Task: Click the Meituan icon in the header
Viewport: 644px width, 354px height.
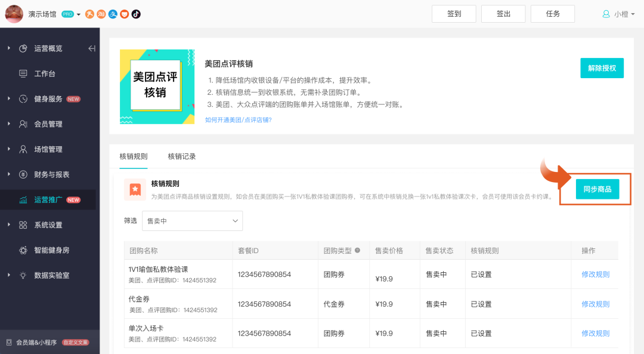Action: pyautogui.click(x=89, y=14)
